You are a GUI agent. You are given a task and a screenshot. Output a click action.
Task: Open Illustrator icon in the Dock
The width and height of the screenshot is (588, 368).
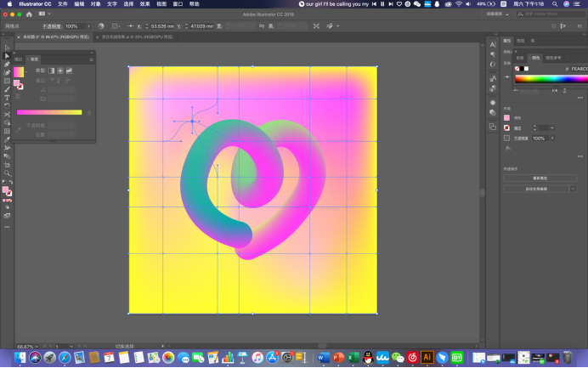[427, 358]
